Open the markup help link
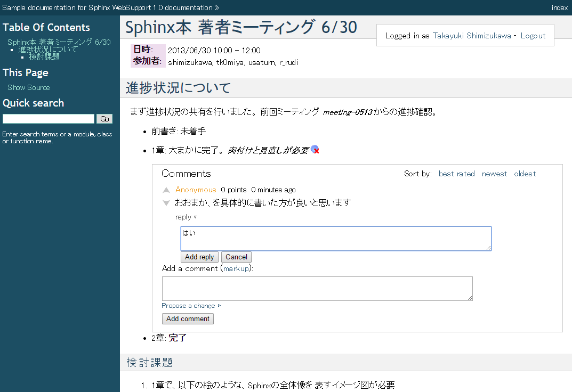This screenshot has width=572, height=392. coord(236,268)
